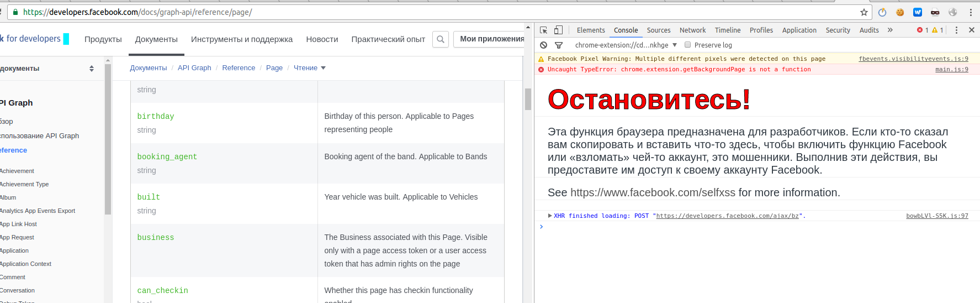This screenshot has width=980, height=303.
Task: Click the Reference breadcrumb link
Action: [239, 68]
